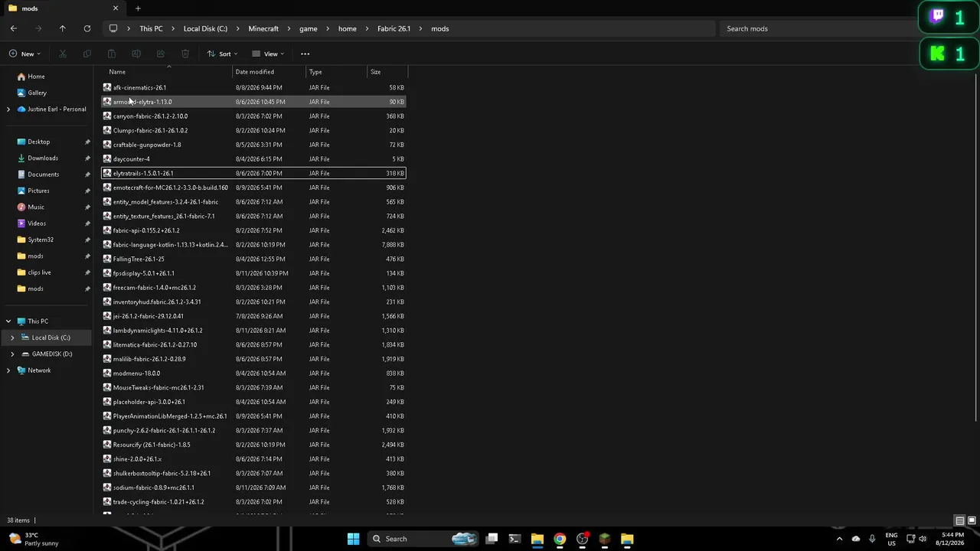Open the pinned System32 folder
980x551 pixels.
(x=41, y=240)
